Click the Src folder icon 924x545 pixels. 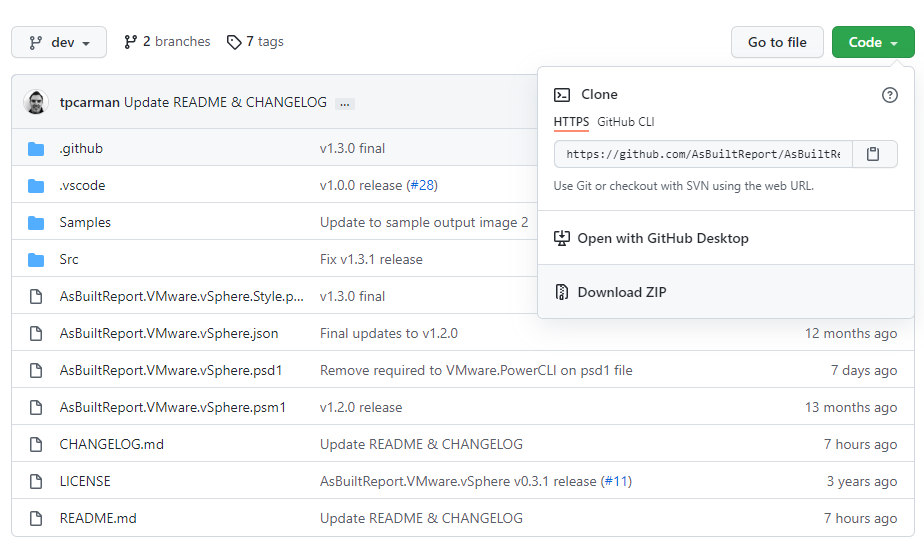click(x=36, y=260)
